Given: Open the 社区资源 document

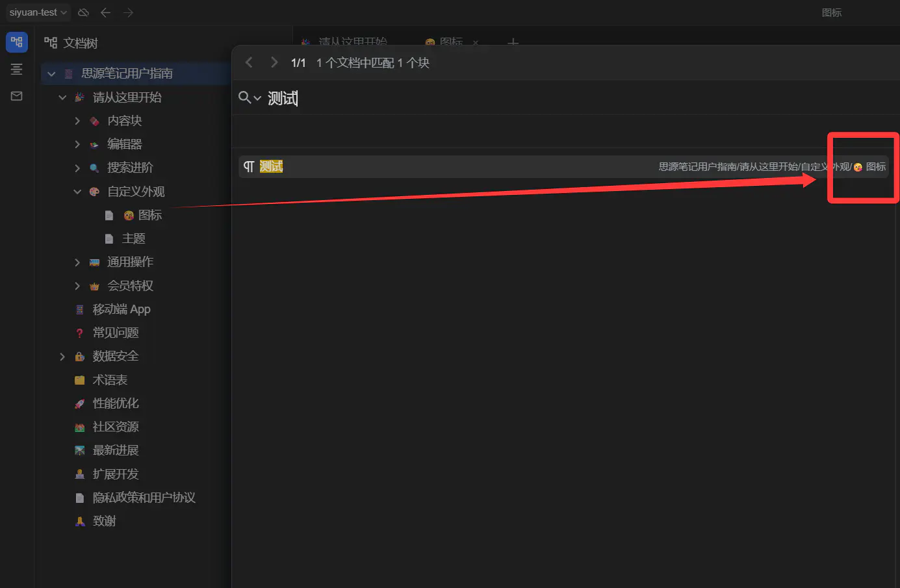Looking at the screenshot, I should coord(116,427).
